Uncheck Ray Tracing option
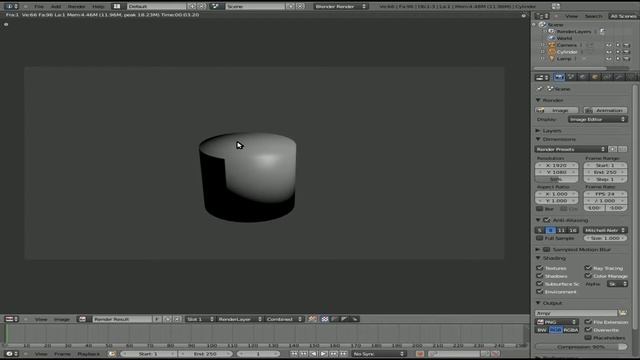 coord(588,268)
